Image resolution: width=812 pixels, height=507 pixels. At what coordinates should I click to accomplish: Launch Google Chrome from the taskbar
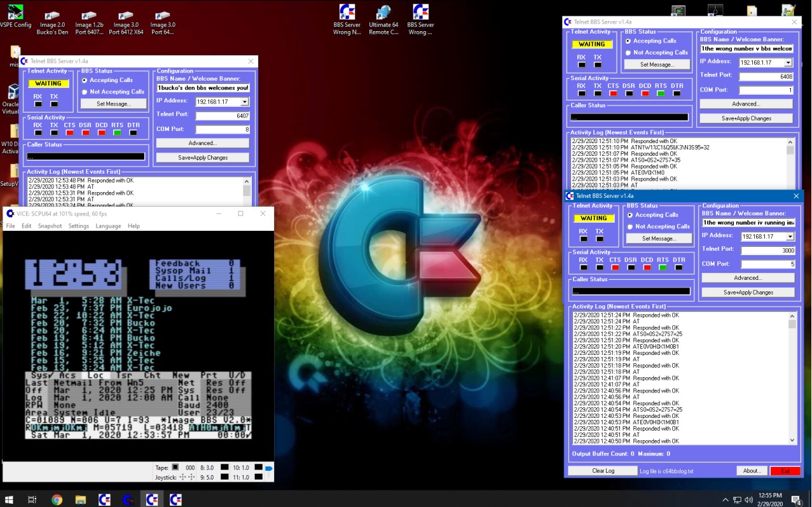coord(57,499)
